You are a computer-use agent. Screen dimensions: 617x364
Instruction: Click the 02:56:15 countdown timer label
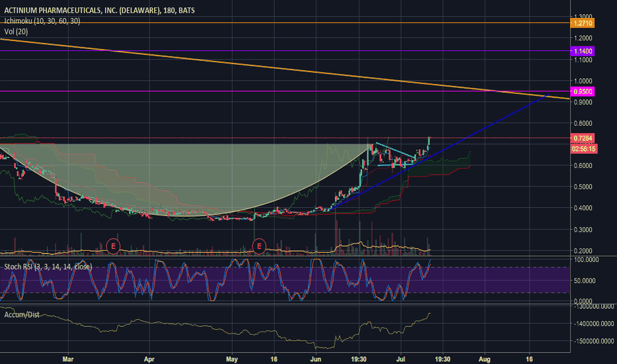coord(583,149)
